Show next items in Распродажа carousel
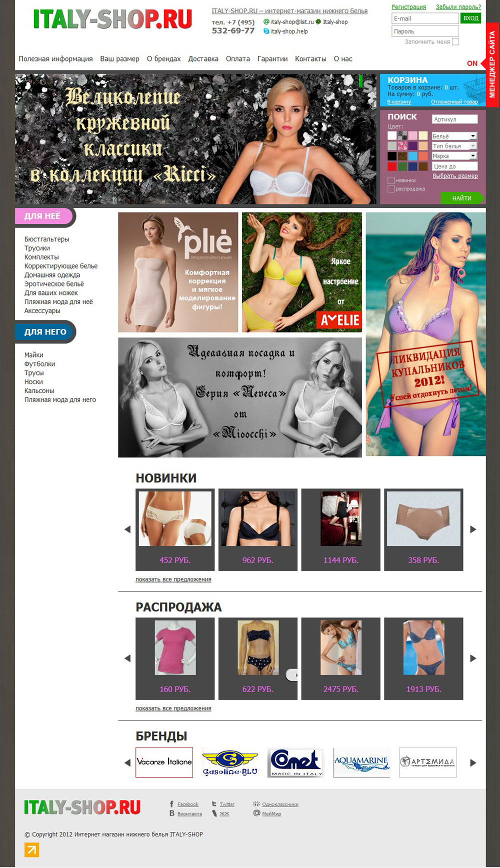The image size is (500, 868). coord(473,658)
